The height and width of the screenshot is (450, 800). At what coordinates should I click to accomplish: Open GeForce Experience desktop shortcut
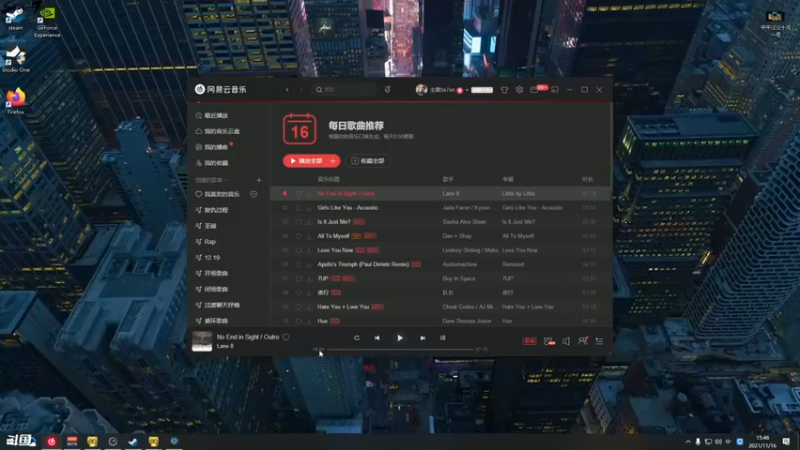coord(47,21)
